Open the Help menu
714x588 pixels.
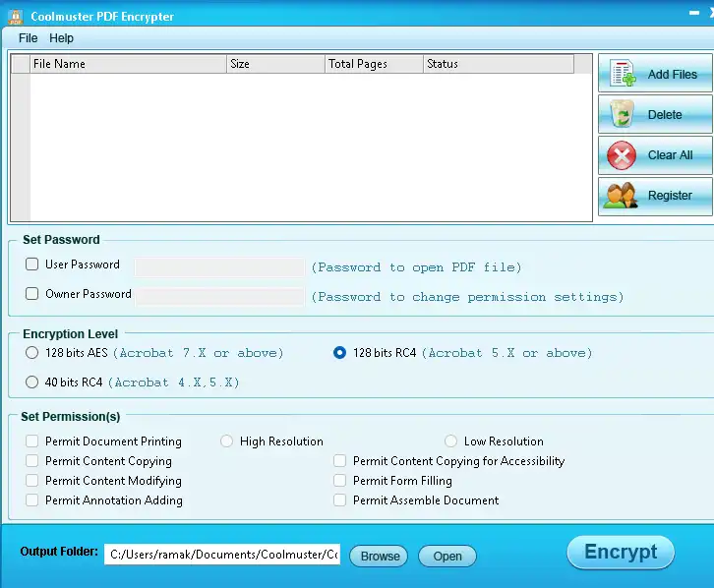click(x=61, y=38)
